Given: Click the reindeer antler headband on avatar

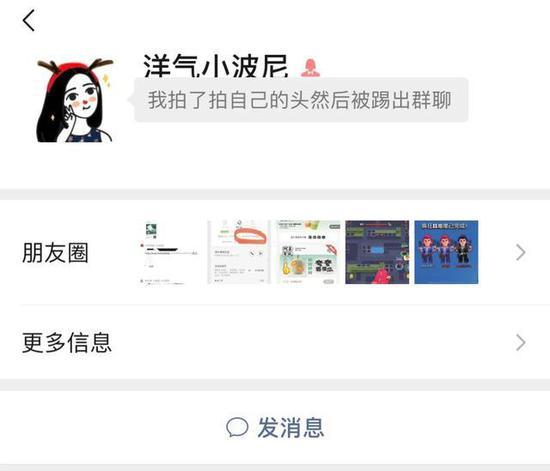Looking at the screenshot, I should (x=75, y=67).
